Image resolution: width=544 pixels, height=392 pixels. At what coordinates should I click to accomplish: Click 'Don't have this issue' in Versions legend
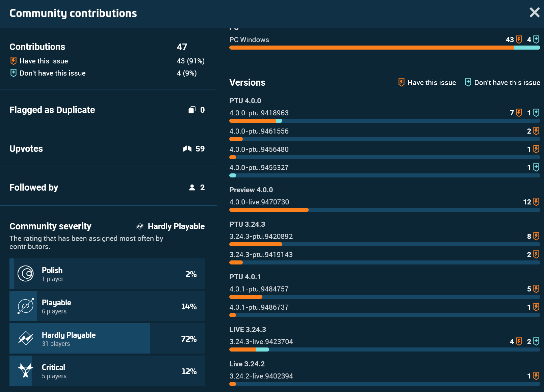click(507, 83)
